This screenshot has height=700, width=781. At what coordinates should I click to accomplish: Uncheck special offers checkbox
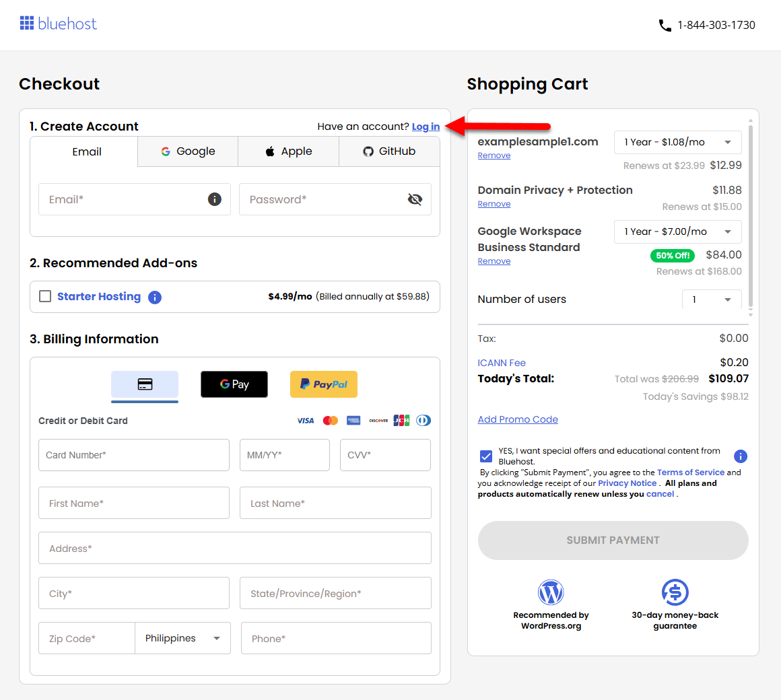pyautogui.click(x=486, y=456)
